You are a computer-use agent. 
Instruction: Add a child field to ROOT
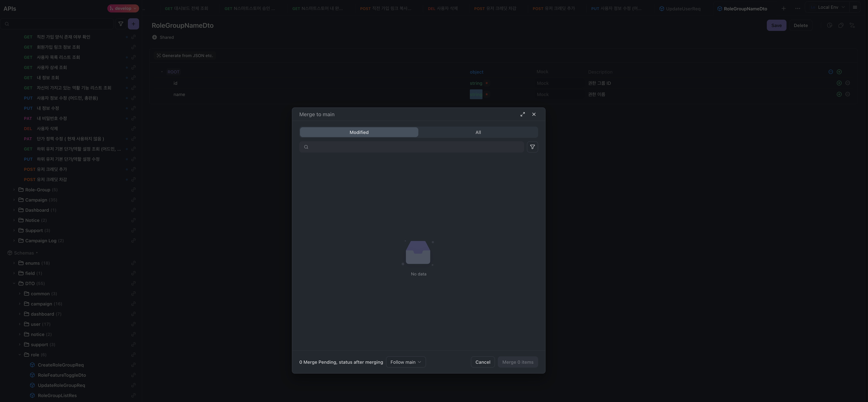[x=839, y=72]
